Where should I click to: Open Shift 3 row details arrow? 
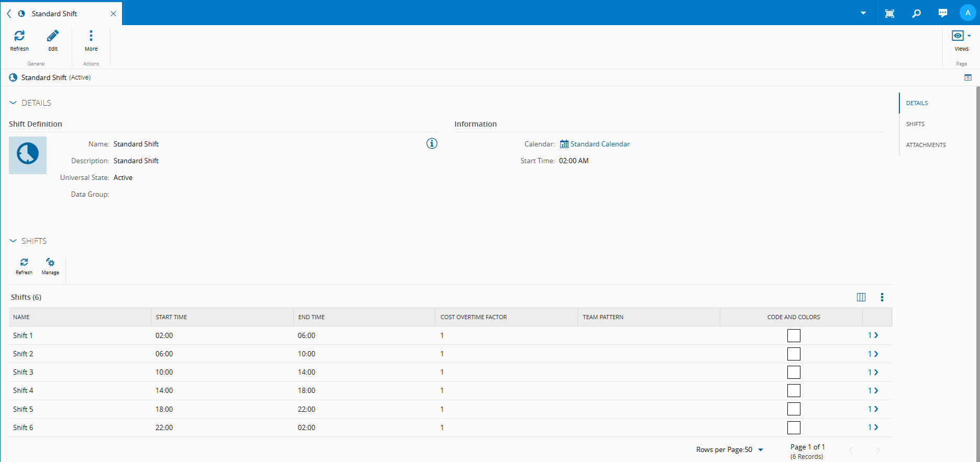coord(873,373)
